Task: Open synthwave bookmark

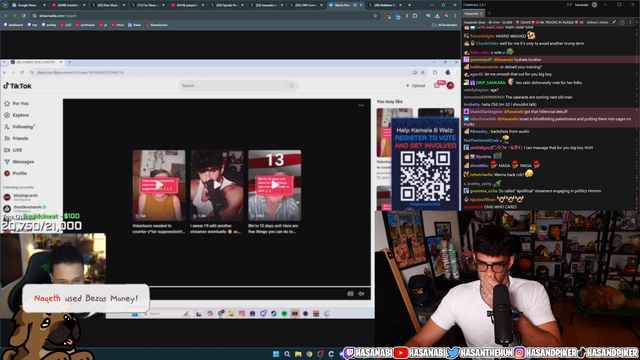Action: (85, 25)
